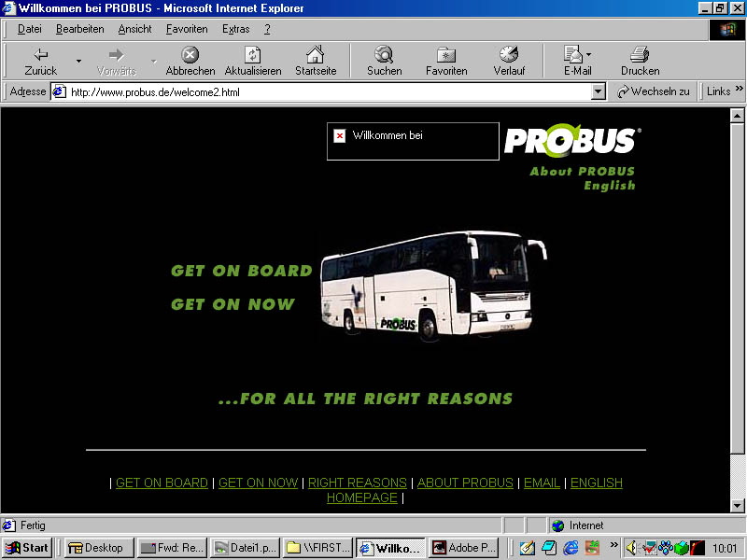Click the vertical scrollbar up arrow
The width and height of the screenshot is (747, 560).
click(x=737, y=115)
